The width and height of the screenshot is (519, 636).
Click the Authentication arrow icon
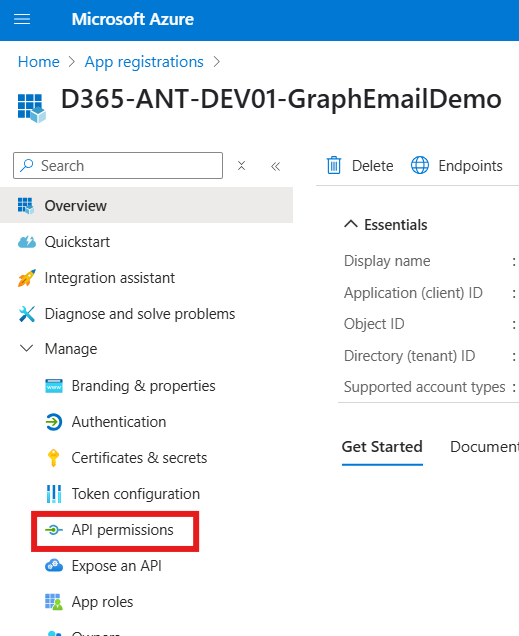point(54,422)
